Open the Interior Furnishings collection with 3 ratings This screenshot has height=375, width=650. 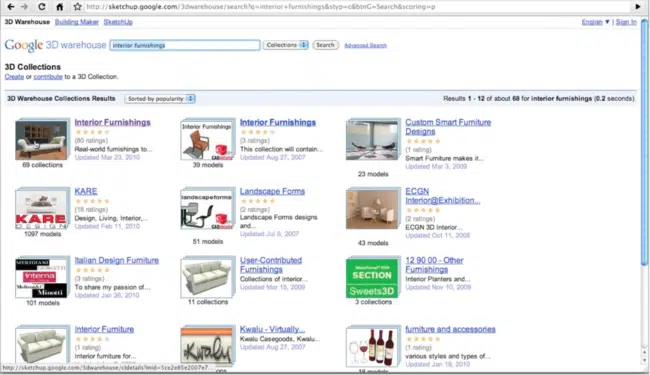pos(278,122)
